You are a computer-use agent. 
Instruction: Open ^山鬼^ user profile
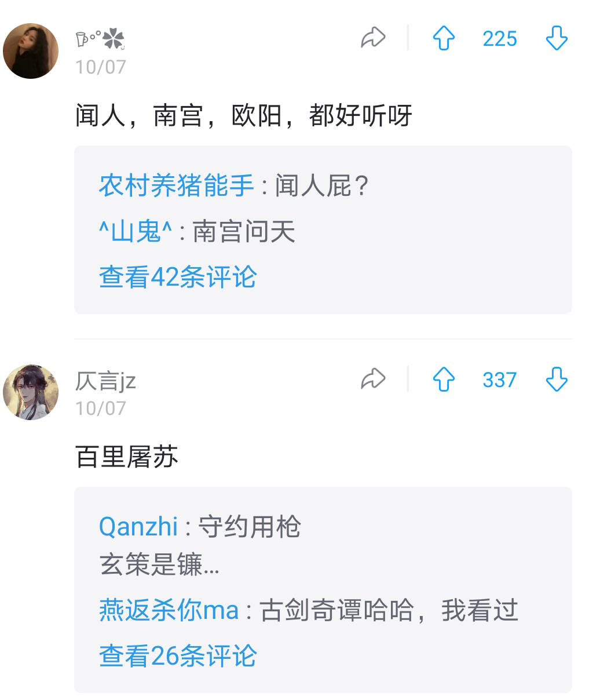136,232
